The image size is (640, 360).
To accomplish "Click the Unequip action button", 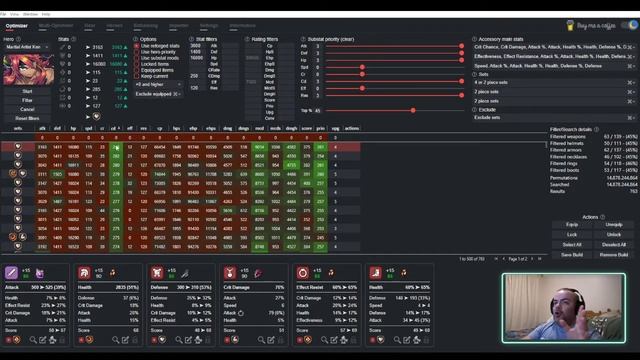I will [x=613, y=225].
